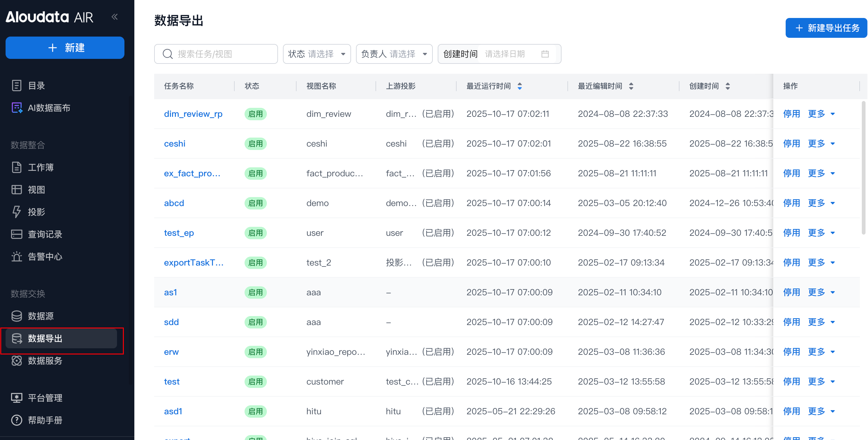Open the 数据源 database icon
Viewport: 868px width, 440px height.
16,316
